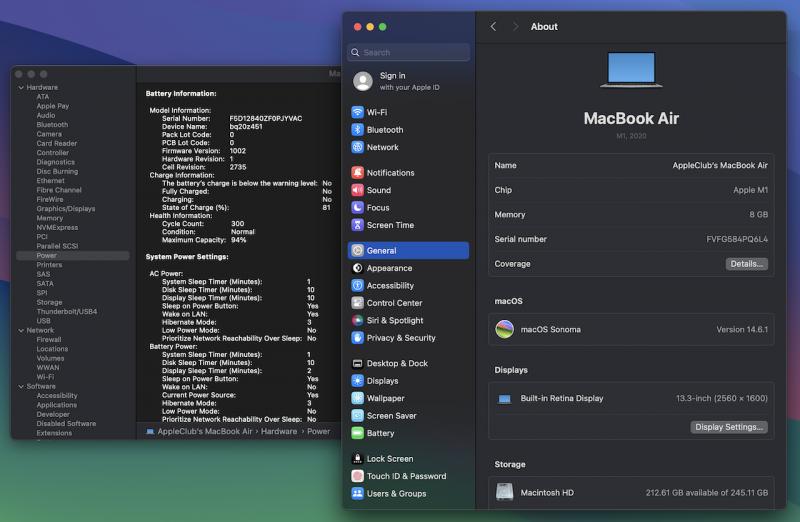This screenshot has height=522, width=800.
Task: Select Apple Pay in System Information
Action: point(53,106)
